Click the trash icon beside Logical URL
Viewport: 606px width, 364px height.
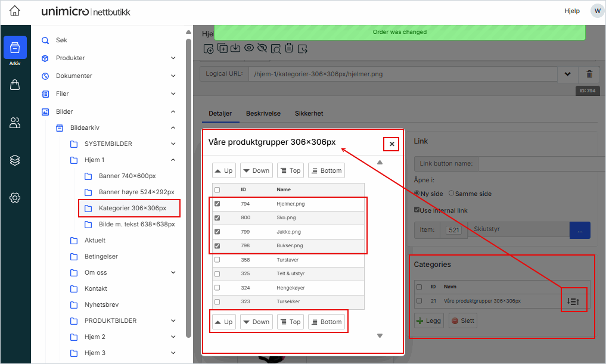(589, 74)
